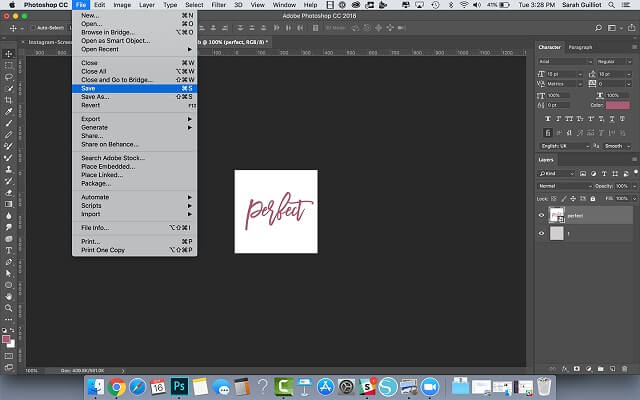This screenshot has height=400, width=640.
Task: Select the Crop tool in toolbar
Action: pyautogui.click(x=8, y=100)
